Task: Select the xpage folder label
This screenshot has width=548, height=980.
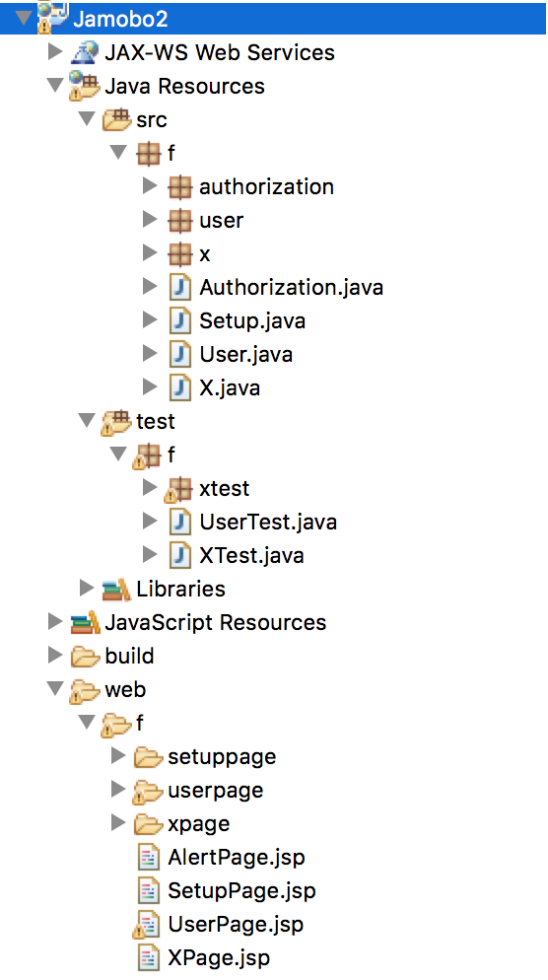Action: point(199,824)
